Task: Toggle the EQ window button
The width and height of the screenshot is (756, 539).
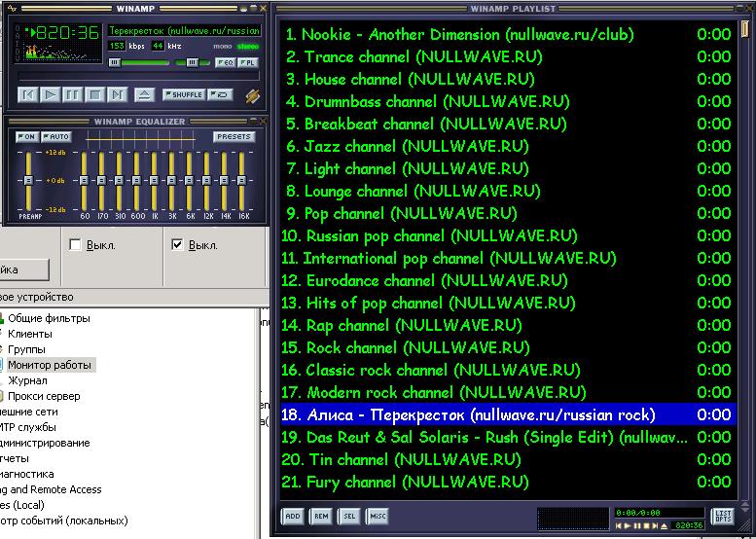Action: coord(225,62)
